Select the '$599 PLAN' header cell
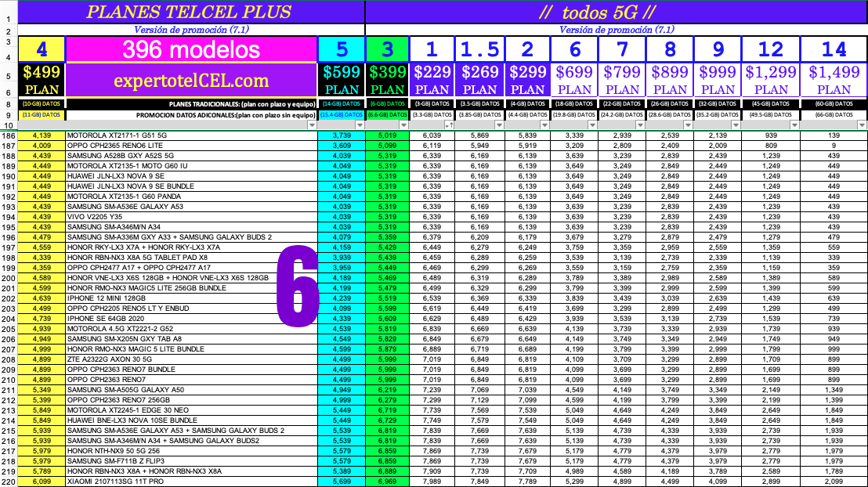Screen dimensions: 868x487 click(342, 80)
